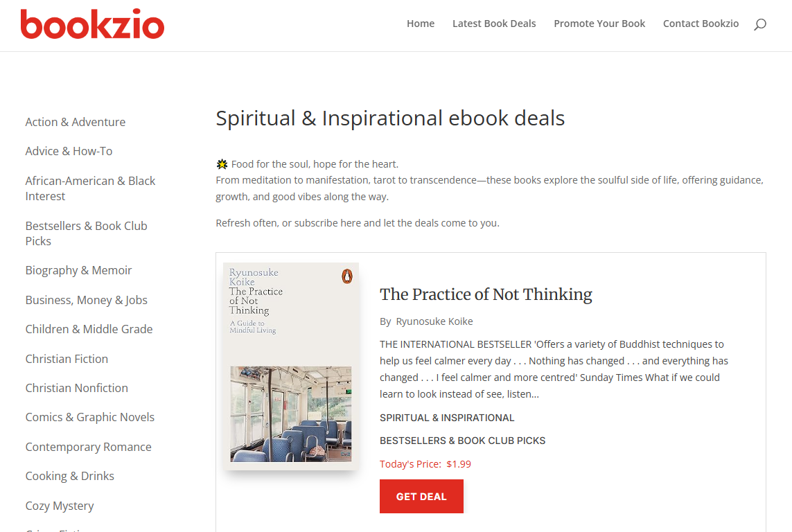Viewport: 792px width, 532px height.
Task: Click the search magnifier icon
Action: pyautogui.click(x=760, y=24)
